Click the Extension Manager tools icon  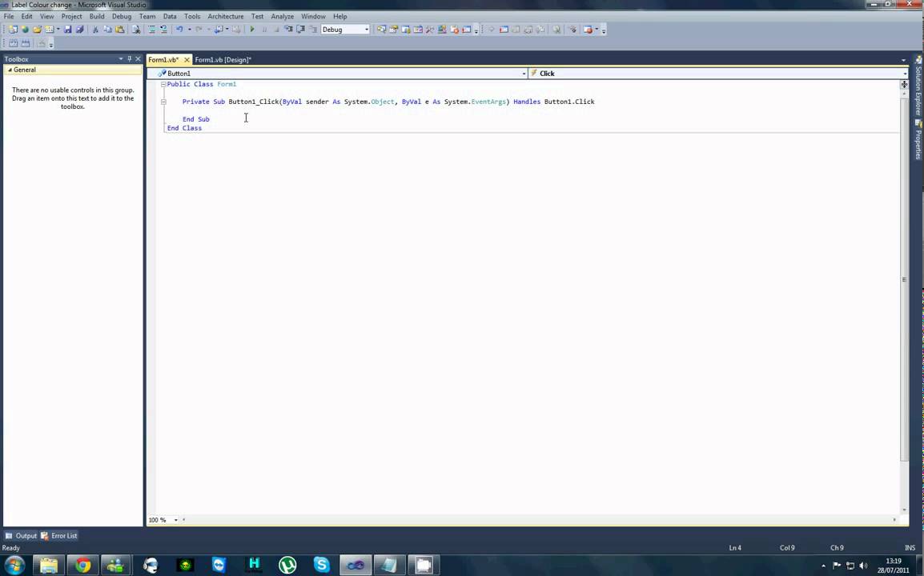430,29
